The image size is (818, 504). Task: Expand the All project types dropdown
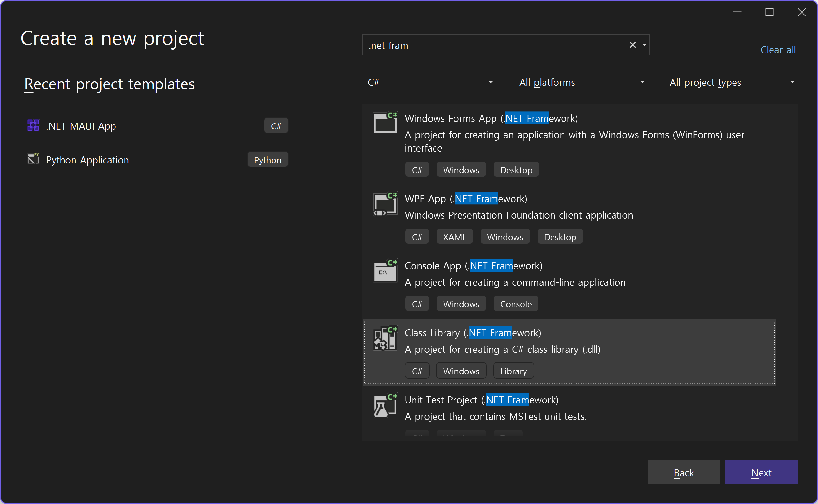732,82
